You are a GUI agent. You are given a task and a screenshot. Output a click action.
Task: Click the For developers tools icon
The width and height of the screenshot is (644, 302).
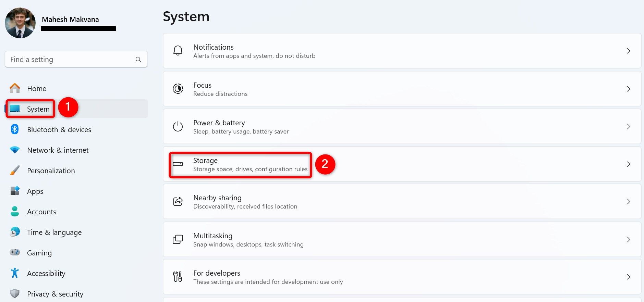[178, 277]
